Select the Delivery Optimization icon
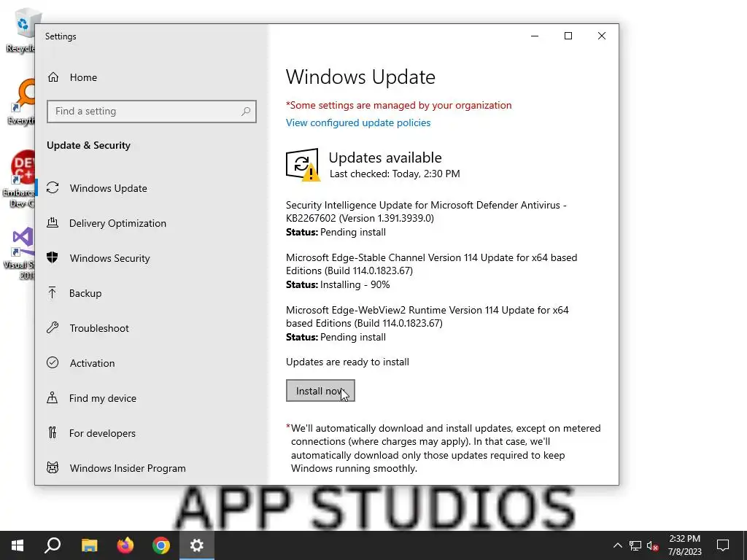The width and height of the screenshot is (747, 560). click(x=53, y=223)
